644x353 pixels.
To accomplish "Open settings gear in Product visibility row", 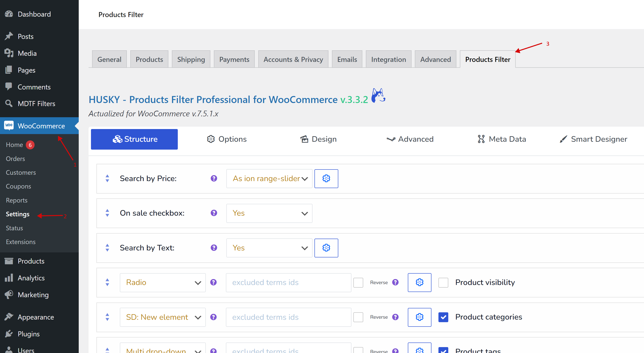I will 419,282.
